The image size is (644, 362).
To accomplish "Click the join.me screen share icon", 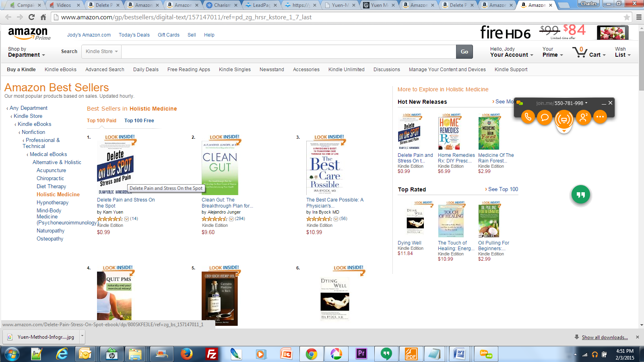I will 564,119.
